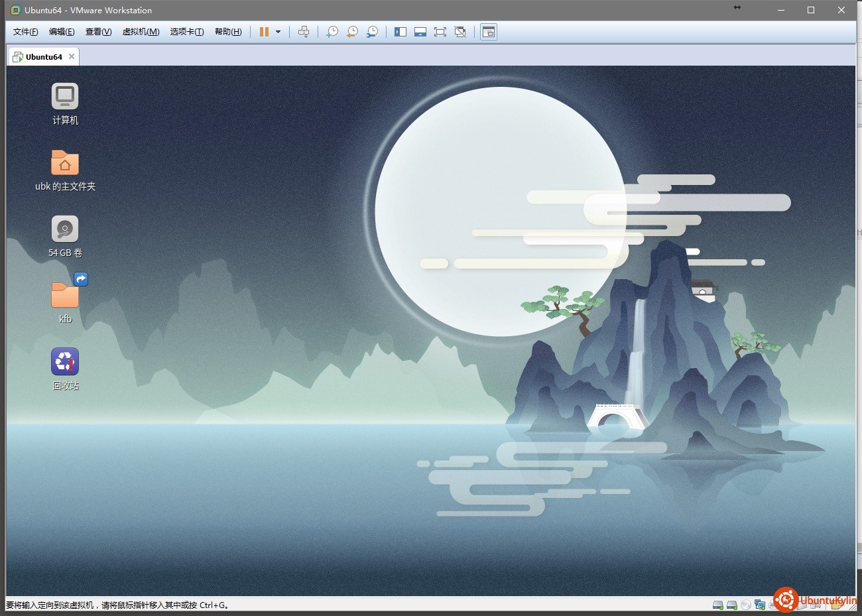862x616 pixels.
Task: Take a snapshot of the virtual machine
Action: pos(332,32)
